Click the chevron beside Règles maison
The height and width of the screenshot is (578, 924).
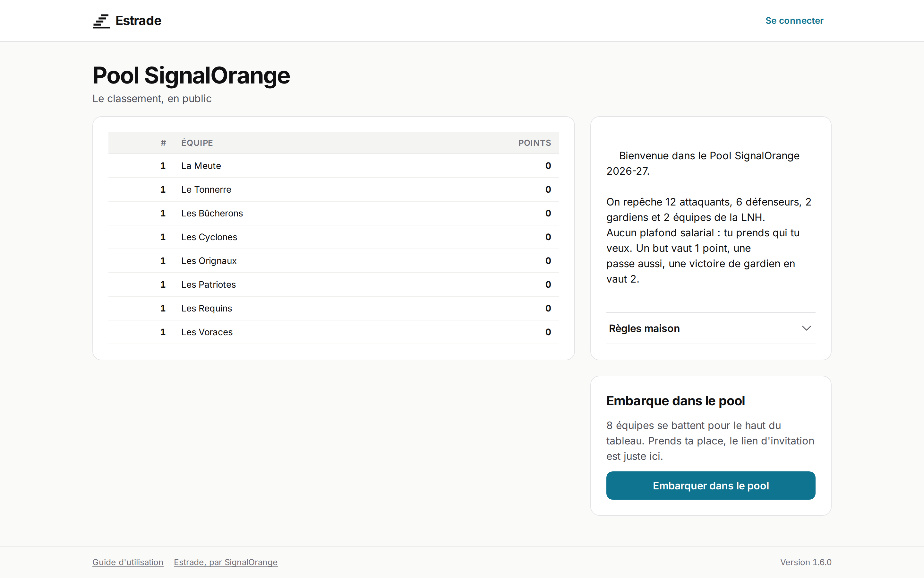[806, 328]
